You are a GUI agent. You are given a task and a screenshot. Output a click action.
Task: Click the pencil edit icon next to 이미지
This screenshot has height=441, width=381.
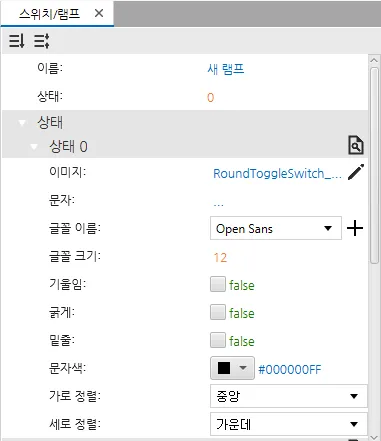point(356,172)
